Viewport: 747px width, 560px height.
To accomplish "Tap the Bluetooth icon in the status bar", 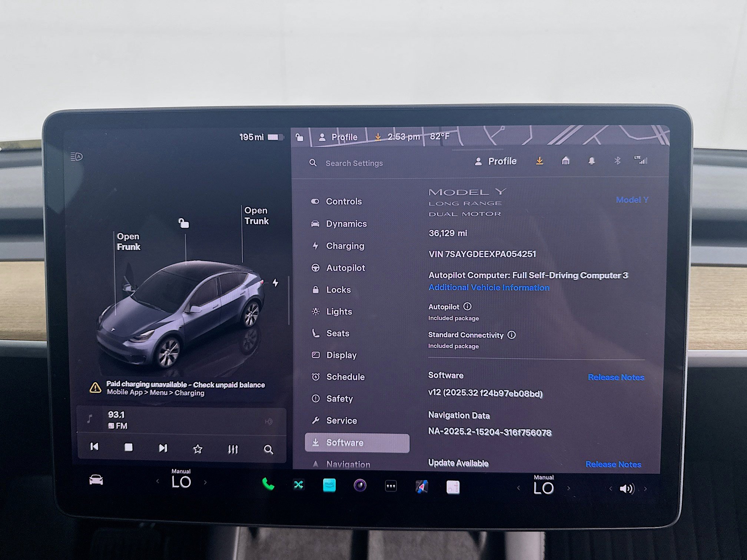I will click(617, 161).
